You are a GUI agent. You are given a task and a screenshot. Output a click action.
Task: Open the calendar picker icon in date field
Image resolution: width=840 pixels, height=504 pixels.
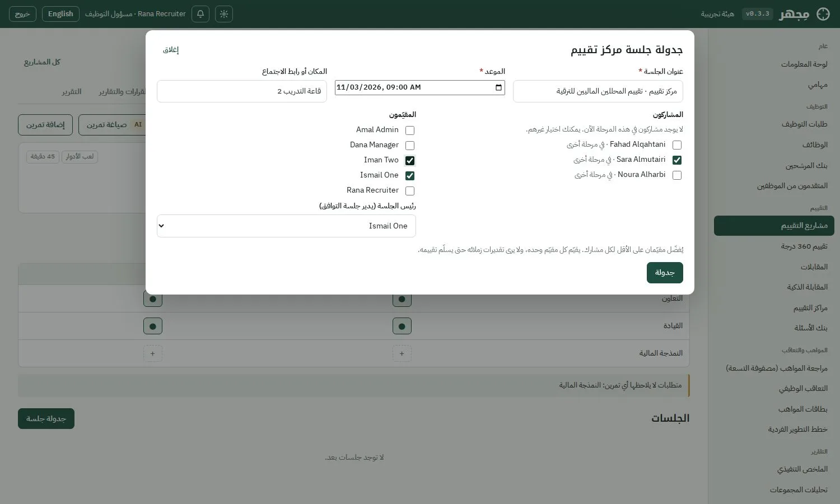[x=499, y=87]
